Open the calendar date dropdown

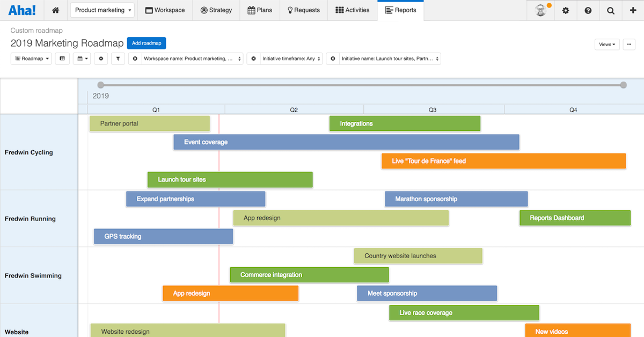click(x=81, y=58)
